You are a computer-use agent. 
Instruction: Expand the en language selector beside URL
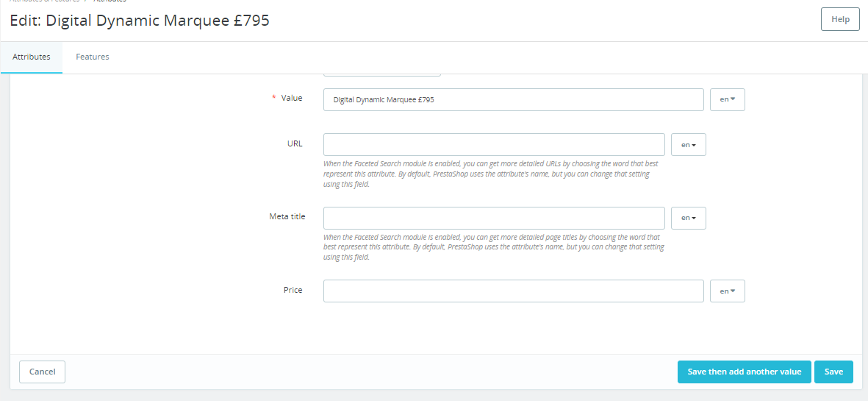pos(688,144)
